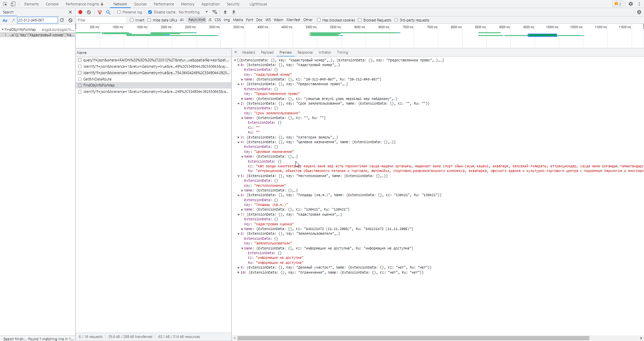Image resolution: width=644 pixels, height=341 pixels.
Task: Expand item 10 Ограничения node
Action: pos(238,273)
